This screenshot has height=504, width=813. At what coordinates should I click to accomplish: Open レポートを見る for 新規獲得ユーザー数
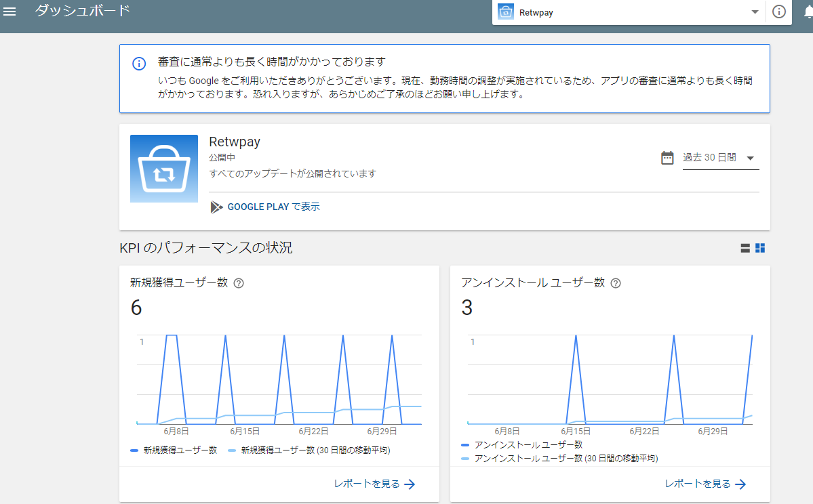pyautogui.click(x=374, y=484)
